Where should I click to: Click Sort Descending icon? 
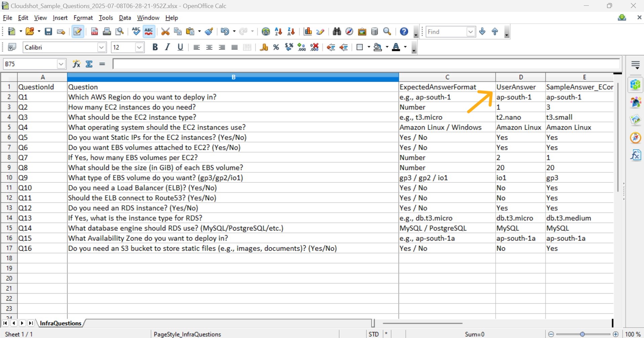tap(291, 32)
